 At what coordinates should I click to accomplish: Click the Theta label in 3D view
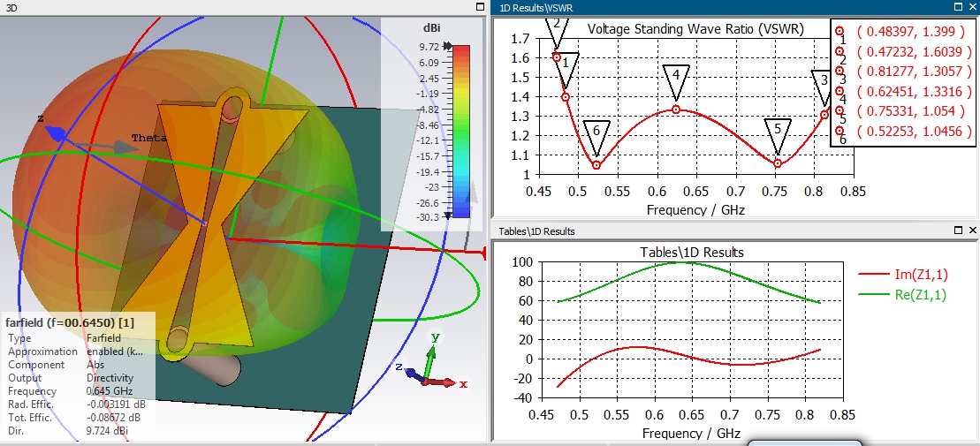(148, 138)
